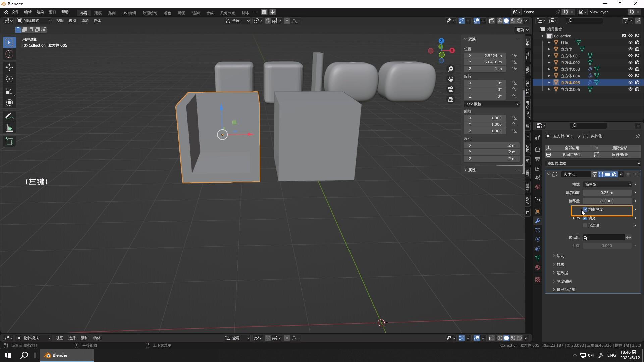
Task: Open the 模式 简单型 dropdown
Action: 607,184
